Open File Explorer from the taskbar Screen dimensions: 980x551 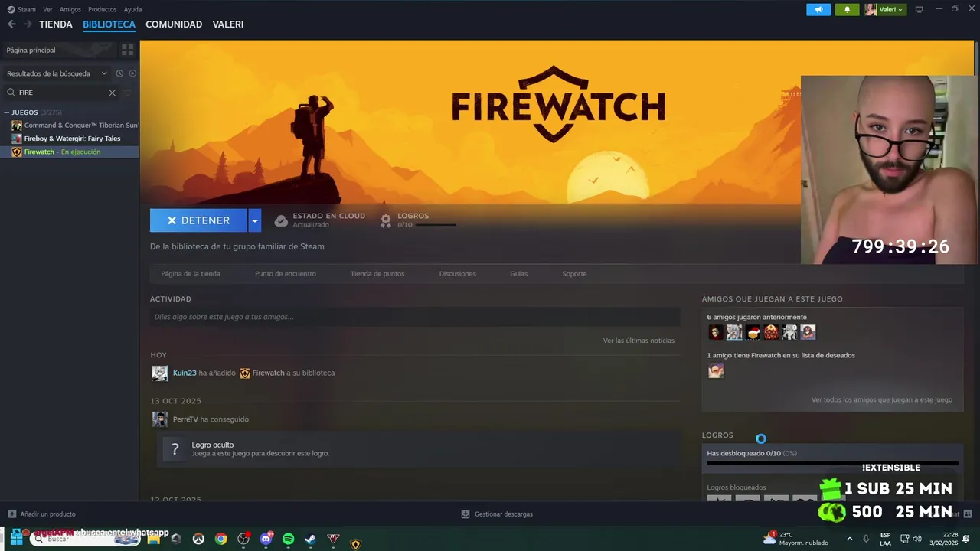(x=154, y=539)
